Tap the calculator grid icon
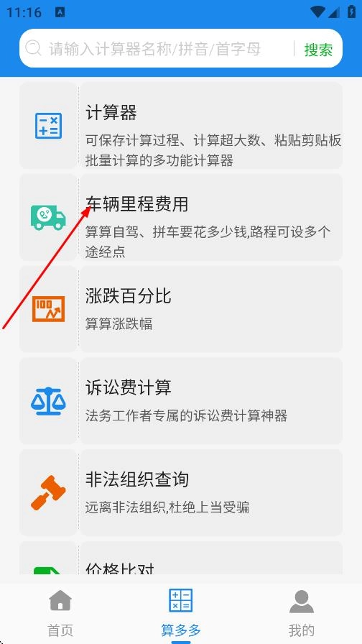The height and width of the screenshot is (644, 362). point(48,126)
